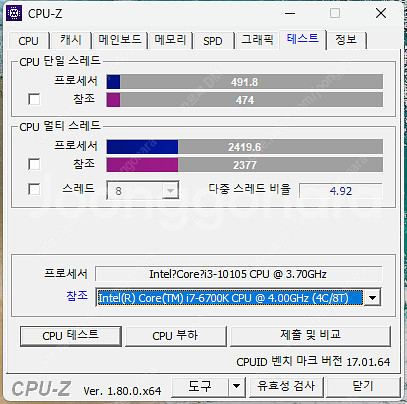The height and width of the screenshot is (404, 407).
Task: Open the thread count dropdown showing 8
Action: 143,190
